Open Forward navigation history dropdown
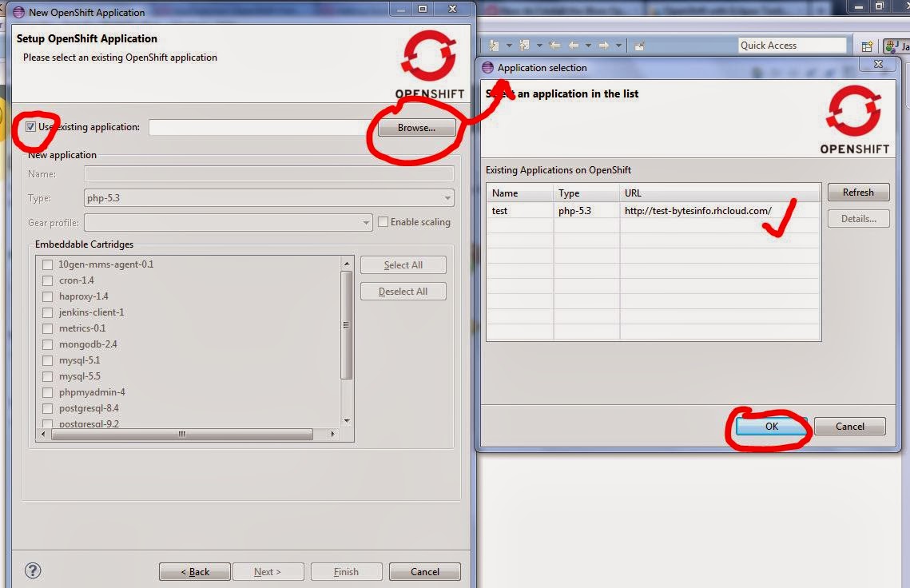This screenshot has height=588, width=910. point(618,46)
